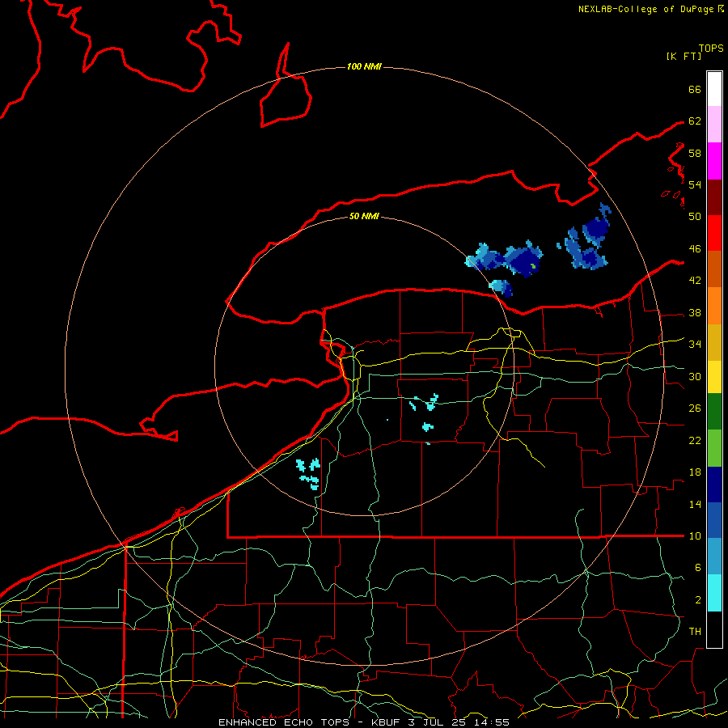Screen dimensions: 728x728
Task: Click the 66 legend value
Action: pos(695,89)
